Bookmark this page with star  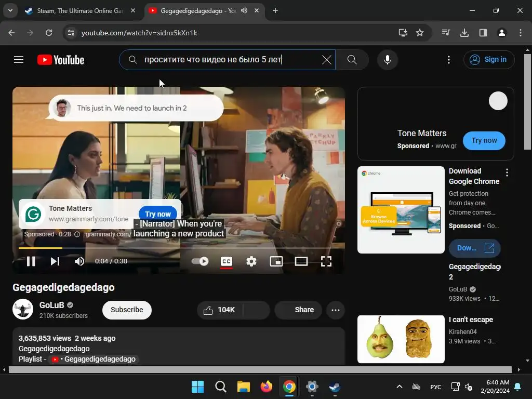click(420, 33)
